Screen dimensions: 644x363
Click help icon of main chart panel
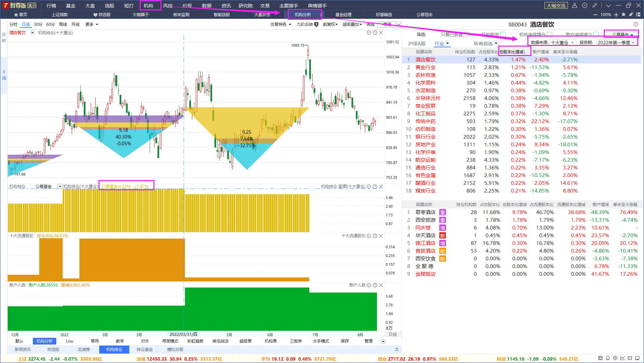375,33
